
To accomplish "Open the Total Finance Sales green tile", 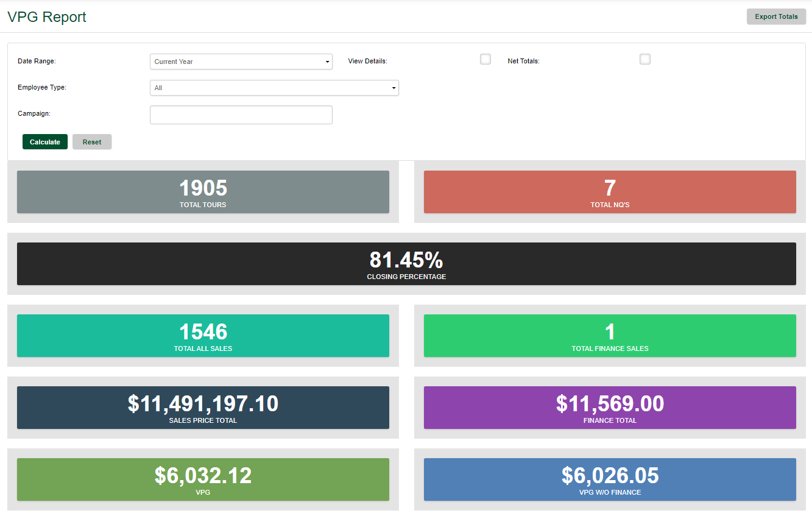I will coord(610,336).
